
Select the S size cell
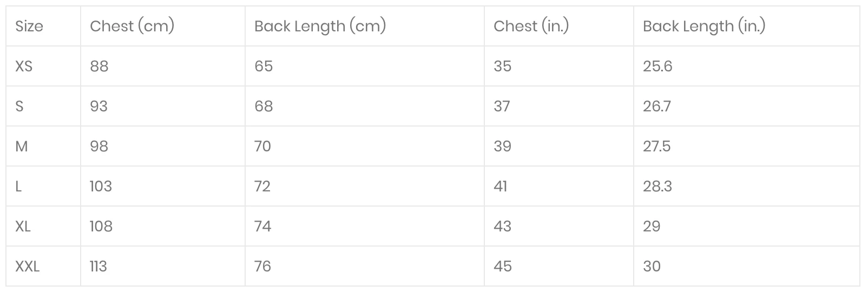point(19,106)
